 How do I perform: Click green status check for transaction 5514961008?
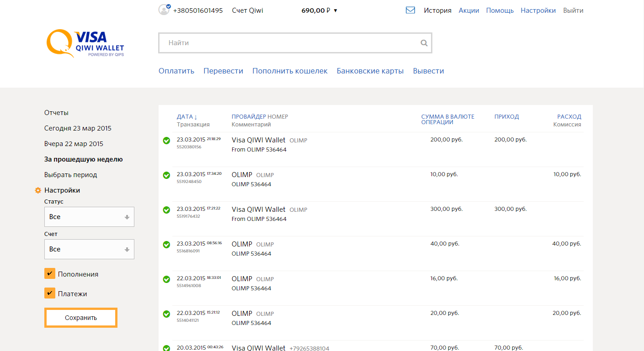click(x=166, y=279)
